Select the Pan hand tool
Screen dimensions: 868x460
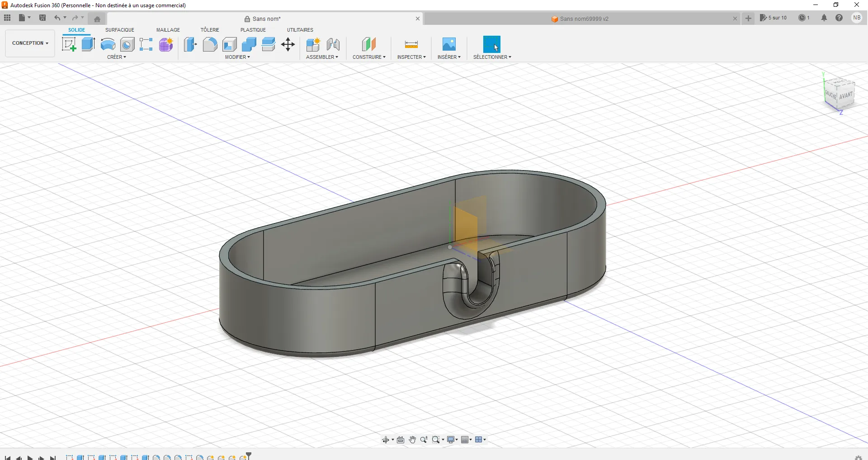click(412, 440)
